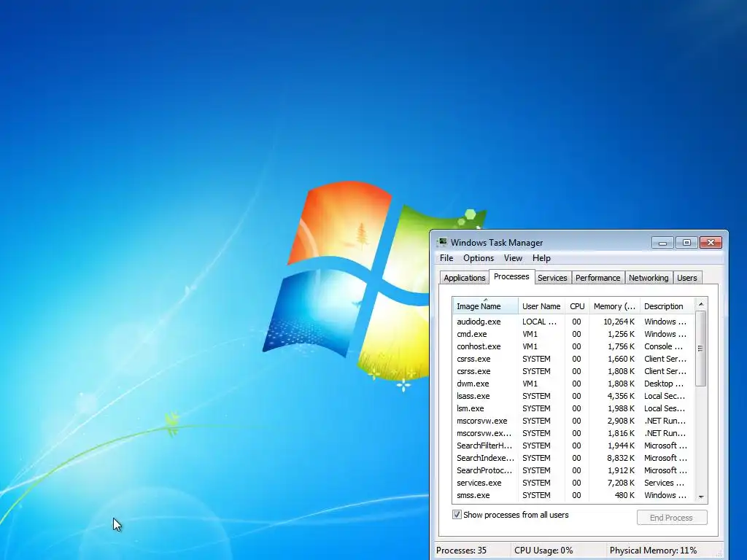Click the End Process button
This screenshot has height=560, width=747.
(672, 518)
